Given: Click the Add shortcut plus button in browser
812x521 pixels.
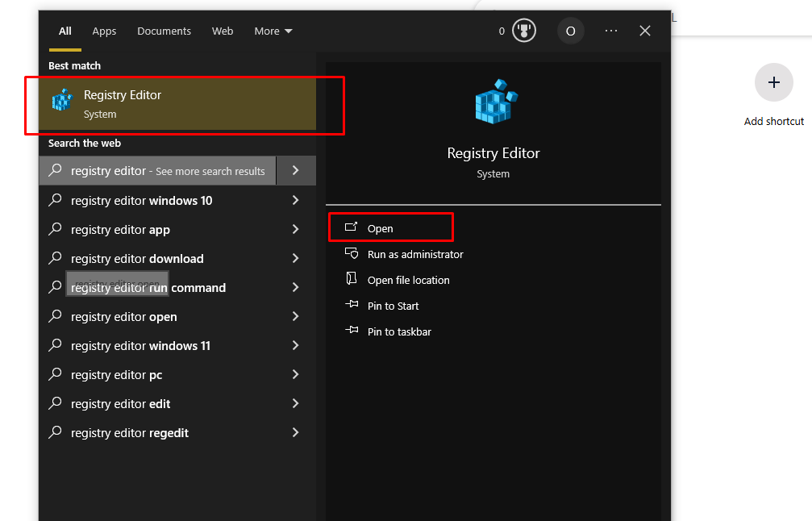Looking at the screenshot, I should pyautogui.click(x=773, y=82).
